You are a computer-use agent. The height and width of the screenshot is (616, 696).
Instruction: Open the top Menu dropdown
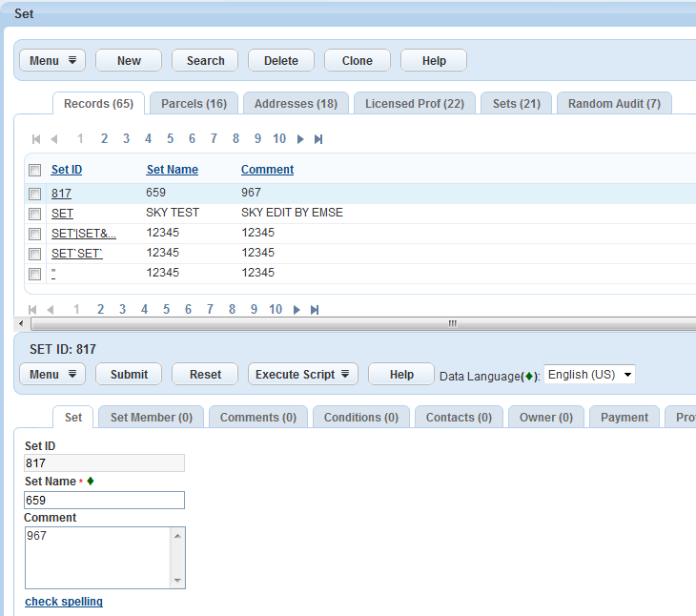(x=52, y=61)
